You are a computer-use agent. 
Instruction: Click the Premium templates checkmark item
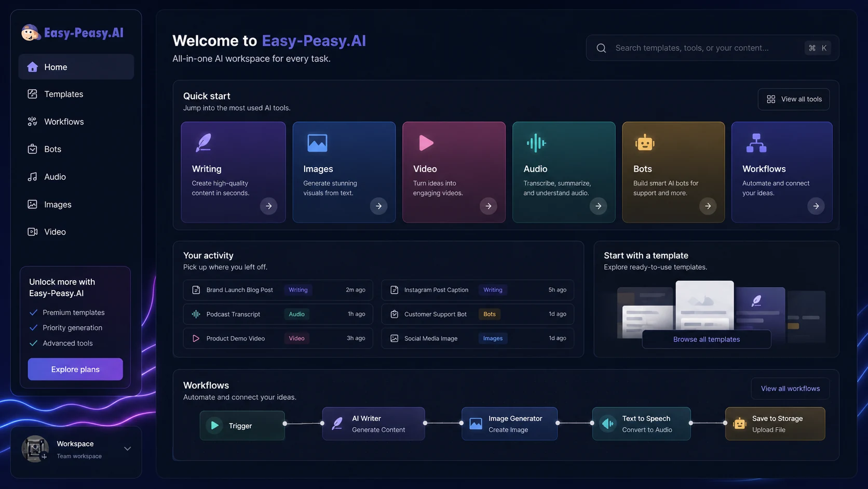click(x=67, y=312)
